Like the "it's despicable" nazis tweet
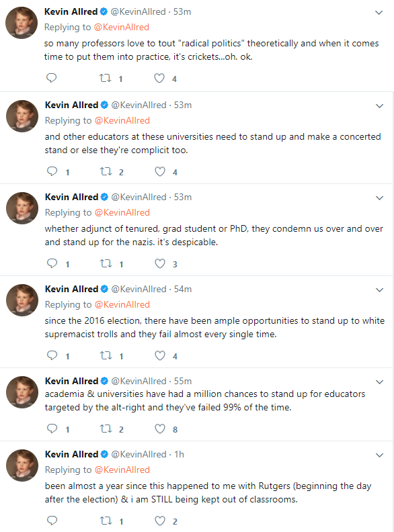The height and width of the screenshot is (532, 394). point(160,263)
